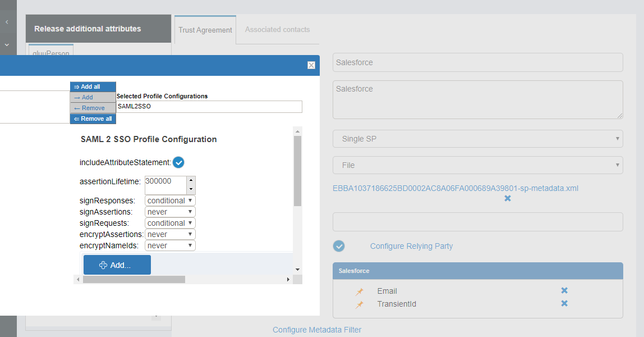Select the Trust Agreement tab

205,30
